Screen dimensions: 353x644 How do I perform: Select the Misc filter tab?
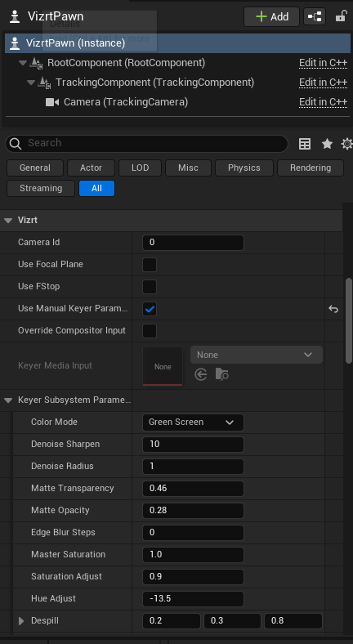pyautogui.click(x=188, y=168)
